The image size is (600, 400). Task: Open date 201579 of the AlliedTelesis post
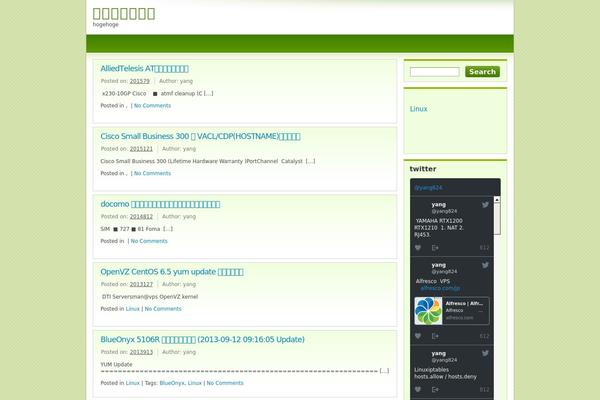click(x=140, y=81)
